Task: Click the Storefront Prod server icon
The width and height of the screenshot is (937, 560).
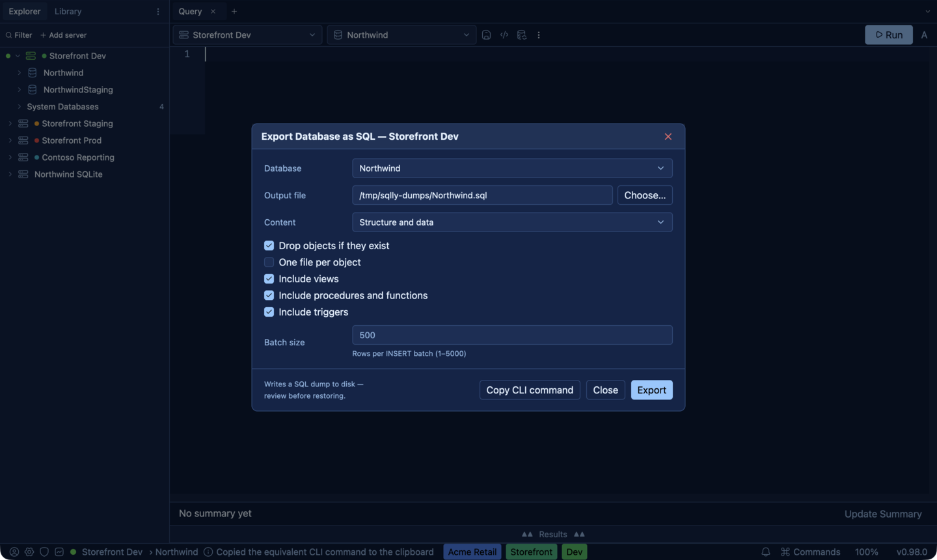Action: pos(23,140)
